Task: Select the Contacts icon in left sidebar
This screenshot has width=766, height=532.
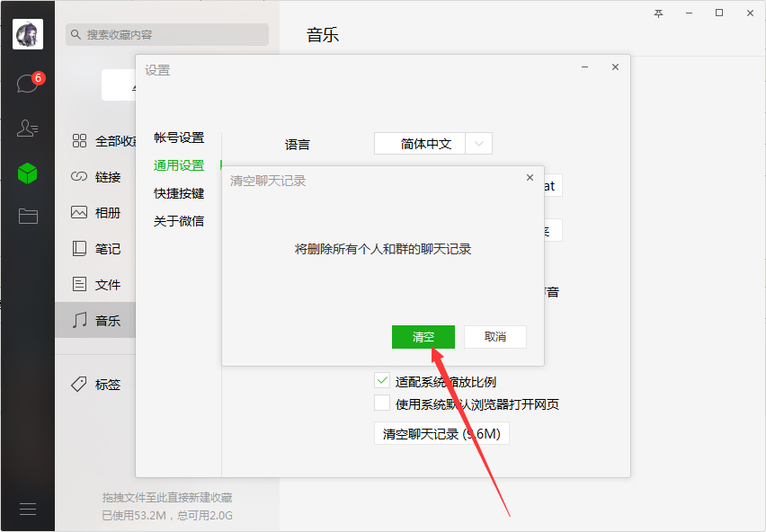Action: coord(27,128)
